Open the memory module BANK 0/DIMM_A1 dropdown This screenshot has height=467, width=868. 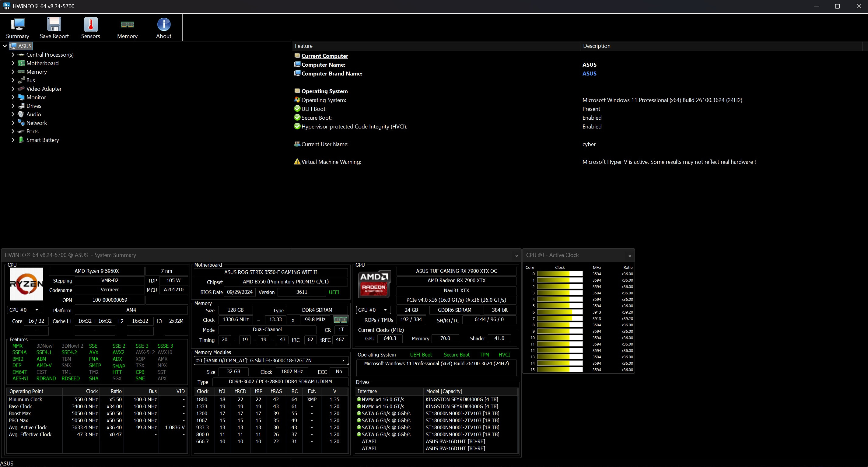tap(271, 360)
